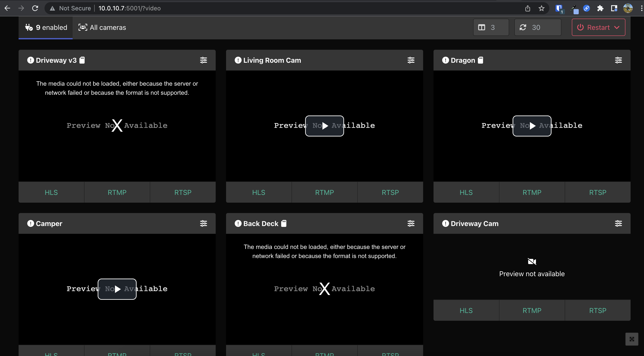This screenshot has height=356, width=644.
Task: Bookmark this page with the star icon
Action: 542,8
